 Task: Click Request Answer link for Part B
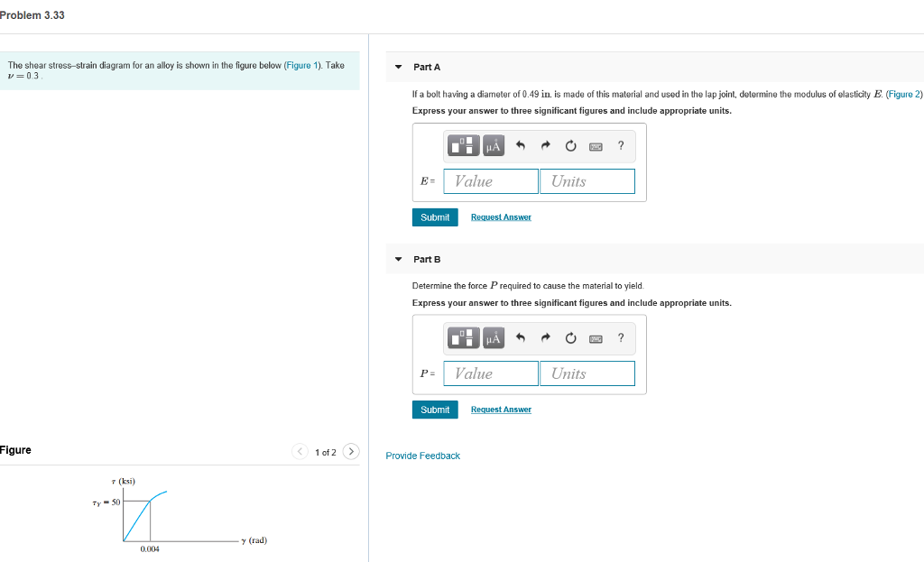pyautogui.click(x=501, y=410)
